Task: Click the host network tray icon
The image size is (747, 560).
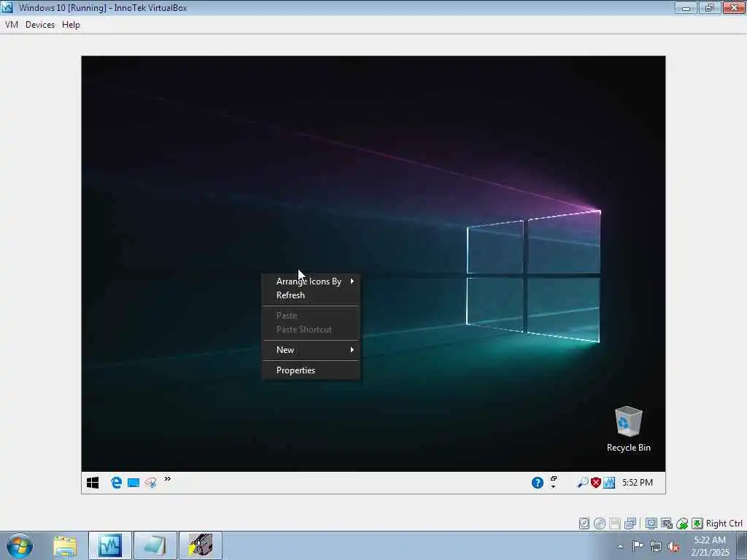Action: (x=656, y=546)
